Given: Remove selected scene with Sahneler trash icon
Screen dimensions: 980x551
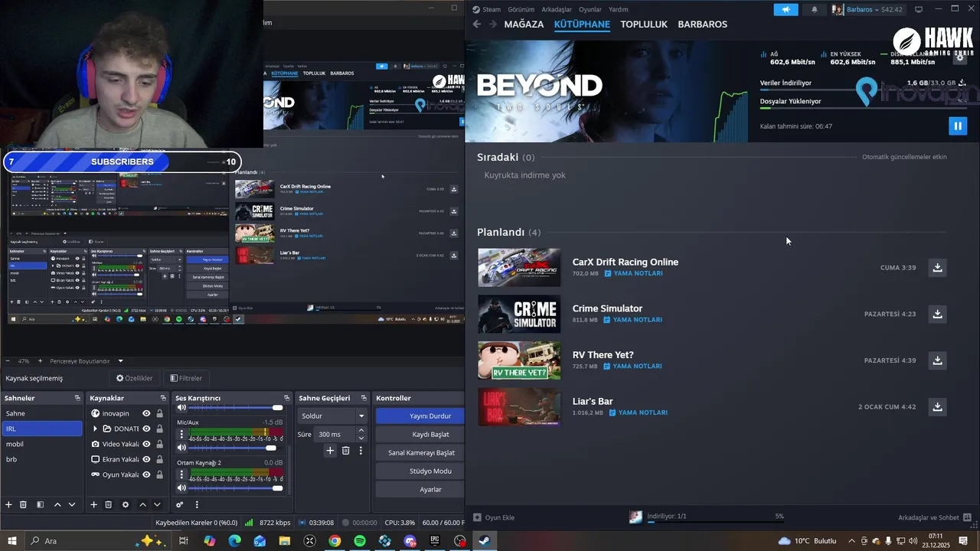Looking at the screenshot, I should click(23, 504).
